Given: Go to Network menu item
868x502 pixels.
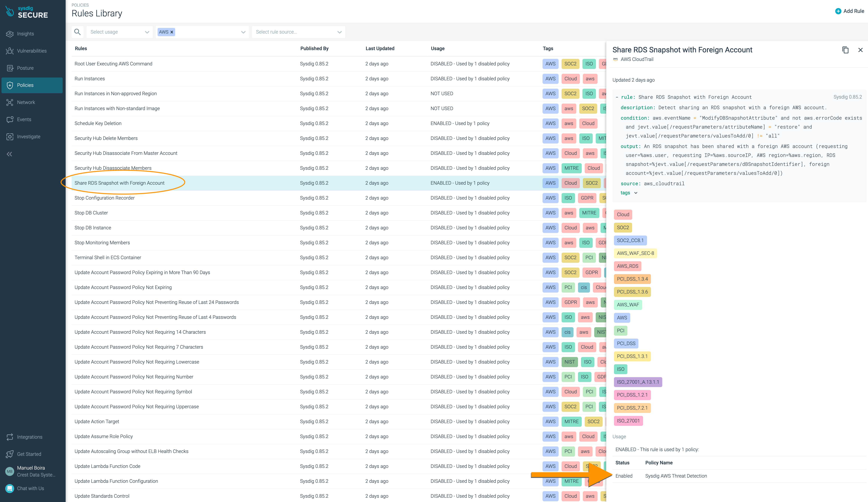Looking at the screenshot, I should [26, 102].
